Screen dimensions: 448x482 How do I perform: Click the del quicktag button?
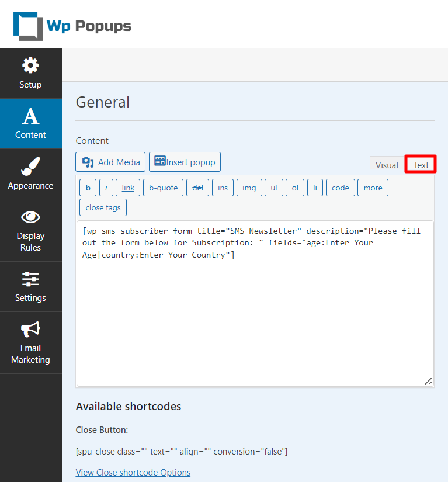[x=197, y=188]
